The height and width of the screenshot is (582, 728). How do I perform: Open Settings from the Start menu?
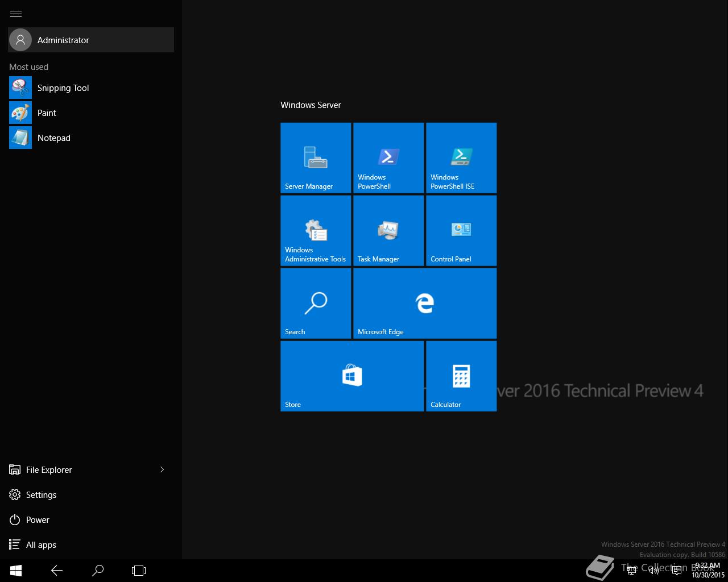91,494
